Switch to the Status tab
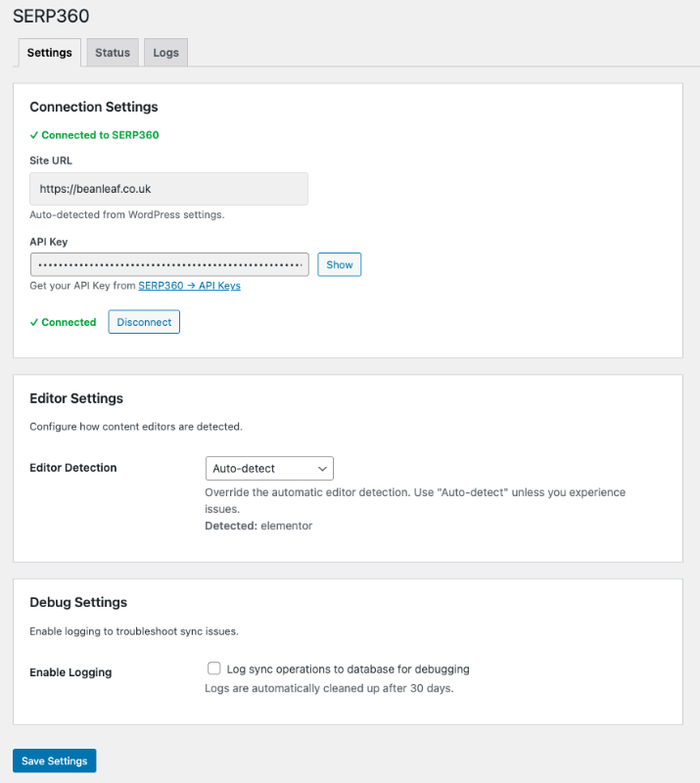700x783 pixels. coord(113,53)
